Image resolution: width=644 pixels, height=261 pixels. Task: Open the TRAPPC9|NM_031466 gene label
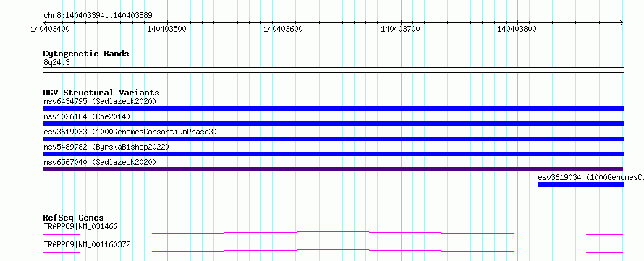coord(81,226)
